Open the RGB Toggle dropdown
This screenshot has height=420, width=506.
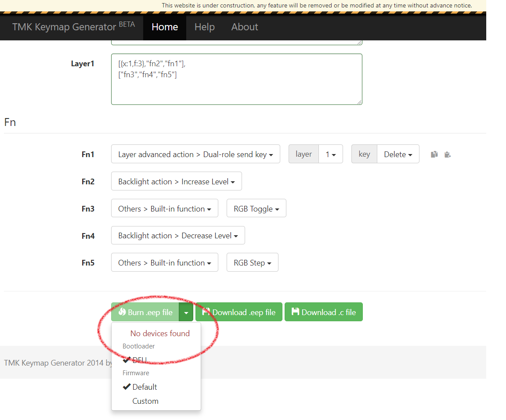point(256,208)
